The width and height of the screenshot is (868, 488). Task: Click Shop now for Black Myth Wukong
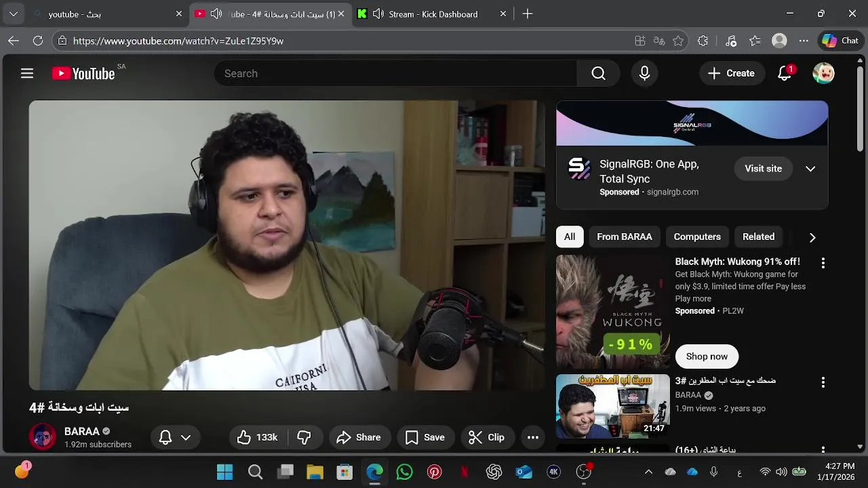(707, 357)
